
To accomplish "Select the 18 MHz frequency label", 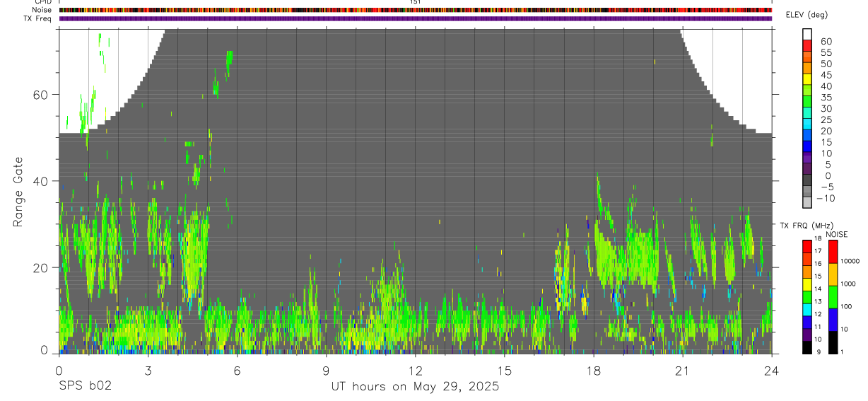I will [818, 239].
